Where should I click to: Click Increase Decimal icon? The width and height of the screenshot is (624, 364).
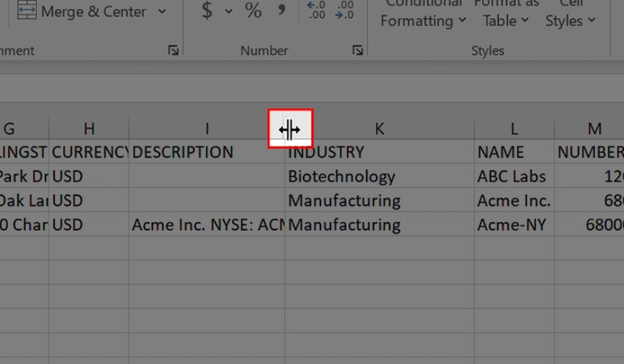point(317,10)
